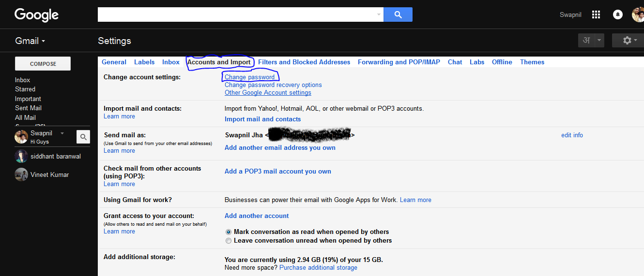644x276 pixels.
Task: Switch to the Offline settings tab
Action: (x=502, y=62)
